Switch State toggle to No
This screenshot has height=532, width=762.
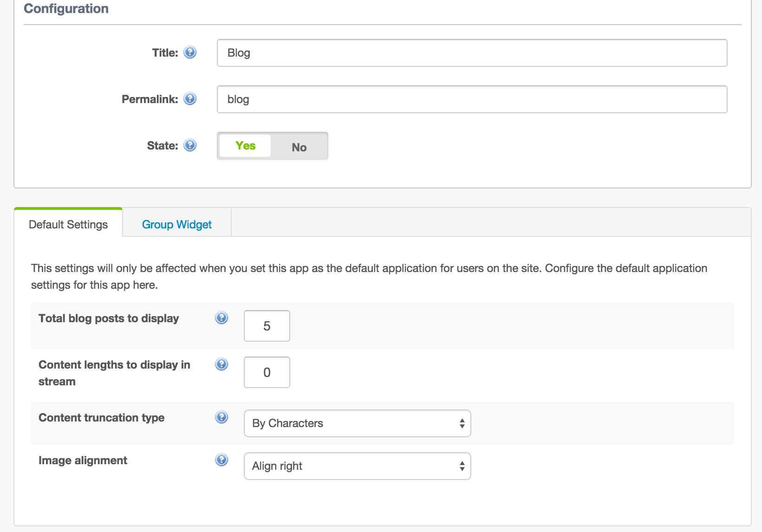299,147
